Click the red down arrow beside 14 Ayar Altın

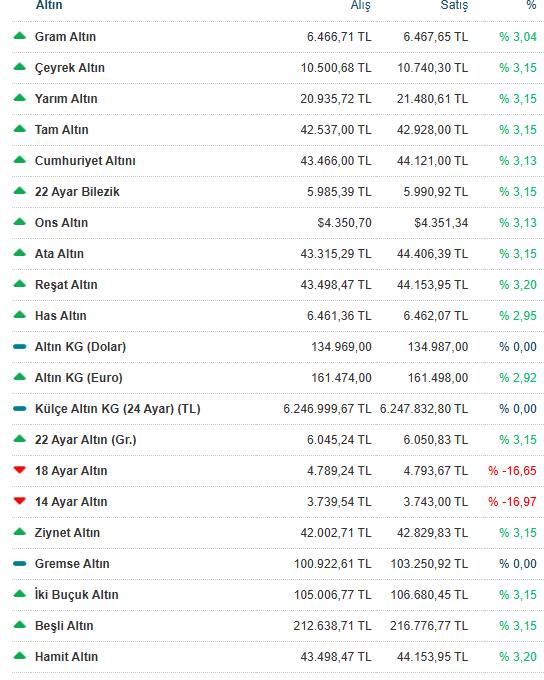click(20, 501)
